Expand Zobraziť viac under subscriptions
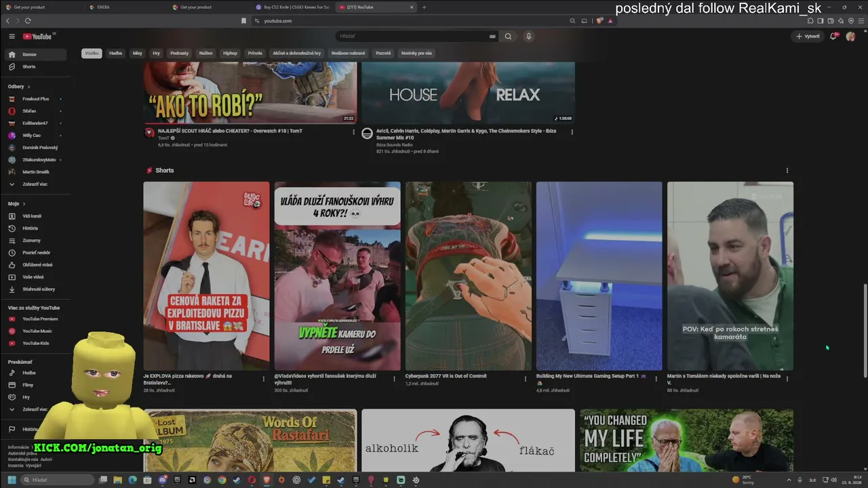The image size is (868, 488). coord(35,184)
